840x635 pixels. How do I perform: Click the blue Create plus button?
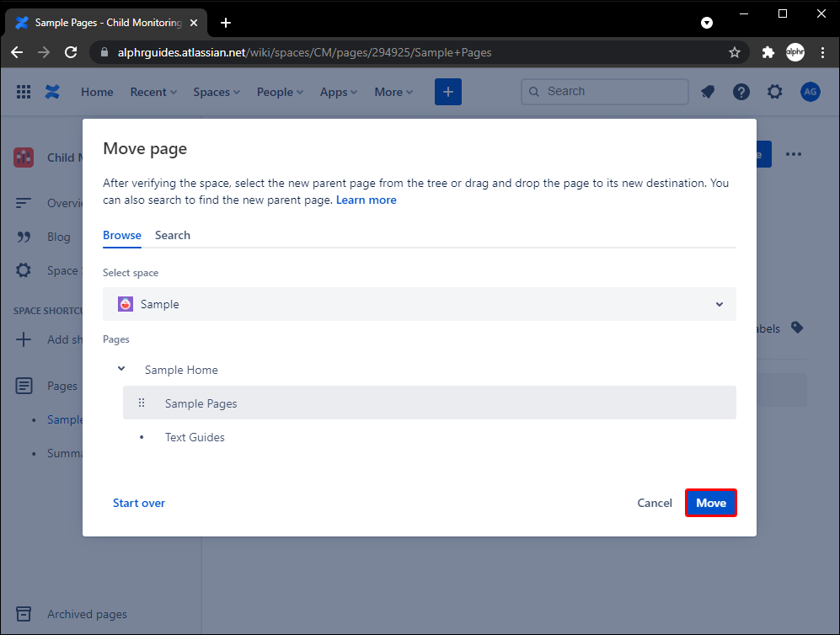coord(448,92)
